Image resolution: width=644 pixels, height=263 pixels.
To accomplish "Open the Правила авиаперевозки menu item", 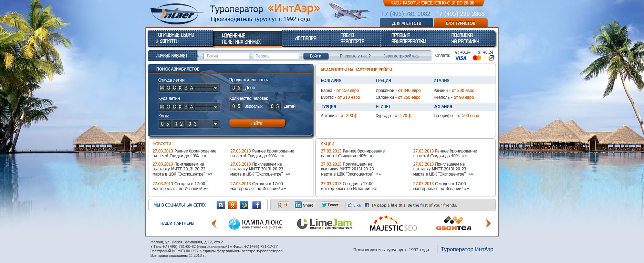I will point(411,38).
